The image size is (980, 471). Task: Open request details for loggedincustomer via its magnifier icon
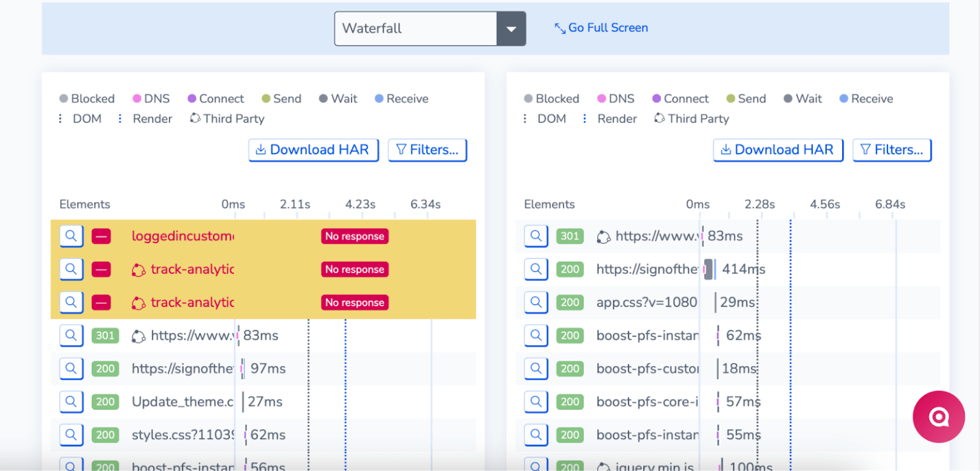[x=71, y=235]
